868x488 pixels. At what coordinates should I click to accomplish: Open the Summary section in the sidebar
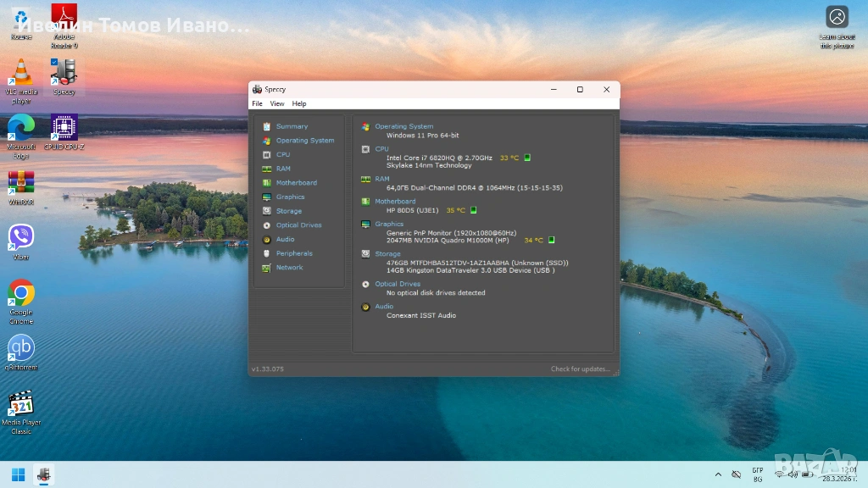point(292,126)
